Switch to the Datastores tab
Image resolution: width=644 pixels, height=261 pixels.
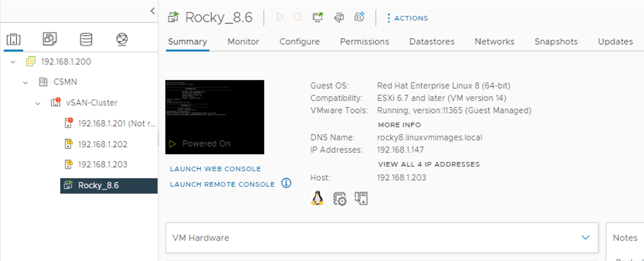pyautogui.click(x=432, y=42)
